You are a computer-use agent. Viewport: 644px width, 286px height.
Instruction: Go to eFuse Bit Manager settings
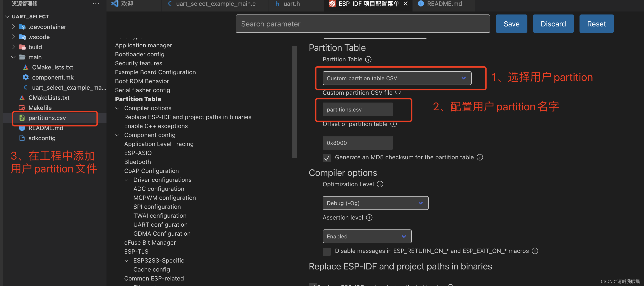pyautogui.click(x=150, y=243)
